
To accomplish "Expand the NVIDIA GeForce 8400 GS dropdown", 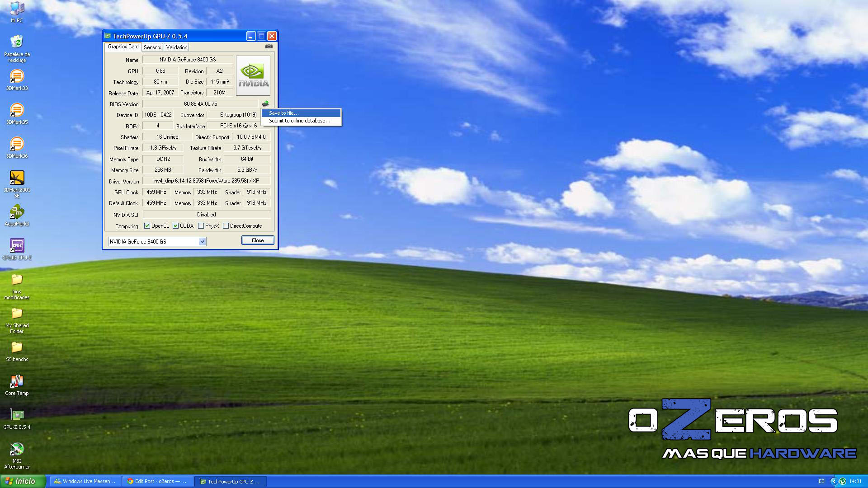I will coord(202,242).
